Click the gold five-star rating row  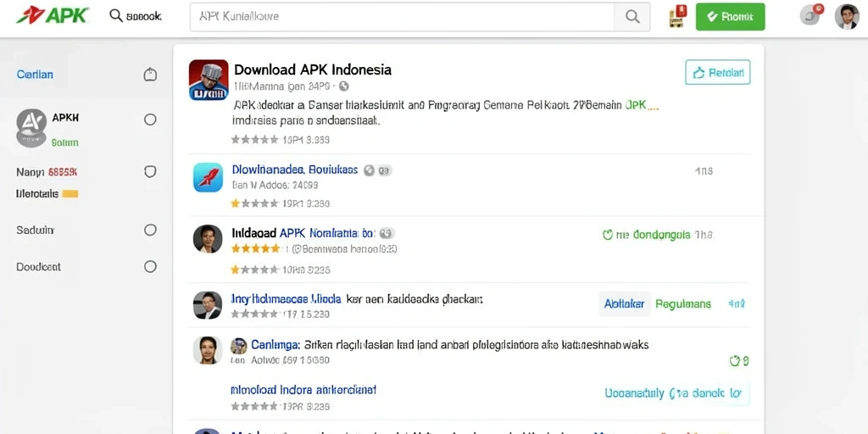click(255, 248)
